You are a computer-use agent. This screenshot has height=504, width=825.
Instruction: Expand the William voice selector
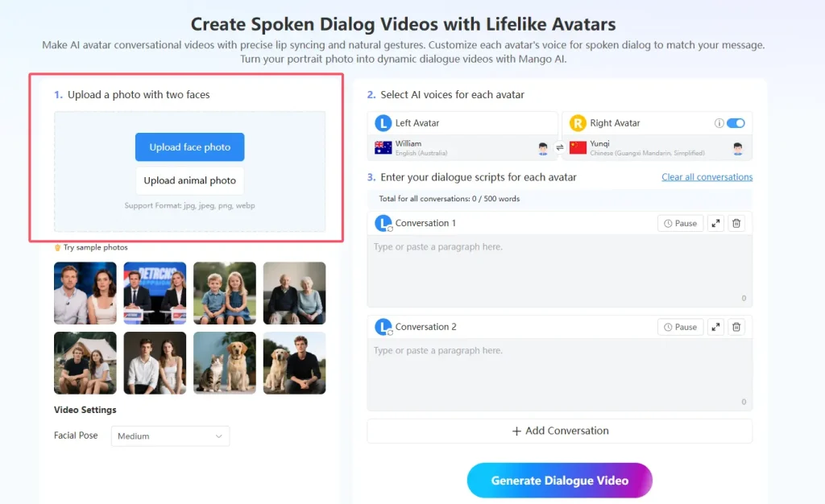pos(459,147)
